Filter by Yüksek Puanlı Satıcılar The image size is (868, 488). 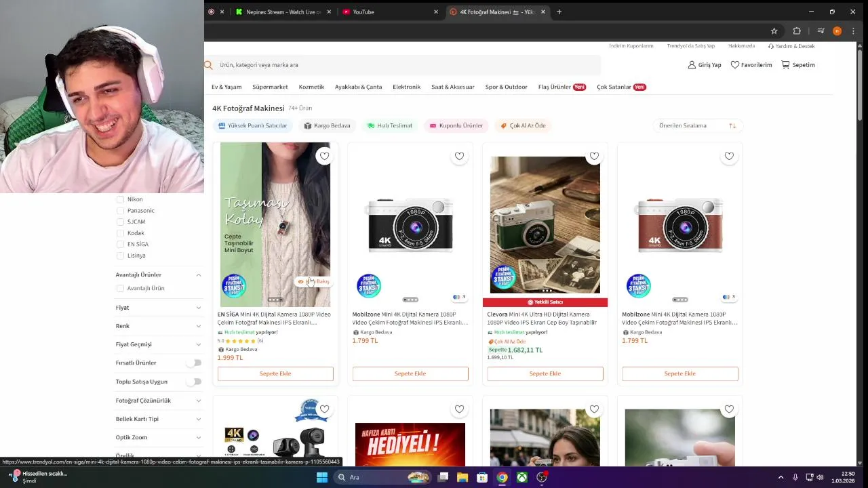point(253,125)
